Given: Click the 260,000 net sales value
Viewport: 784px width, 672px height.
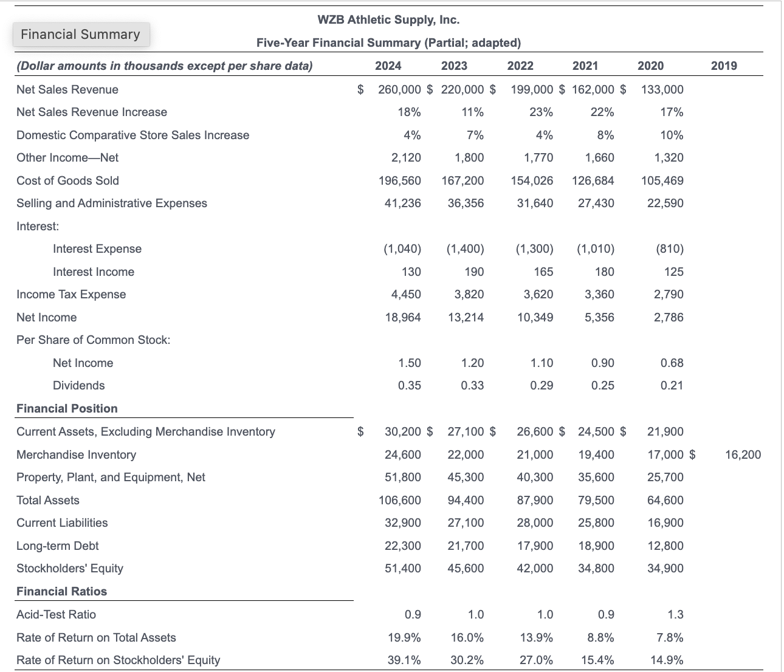Looking at the screenshot, I should 399,89.
